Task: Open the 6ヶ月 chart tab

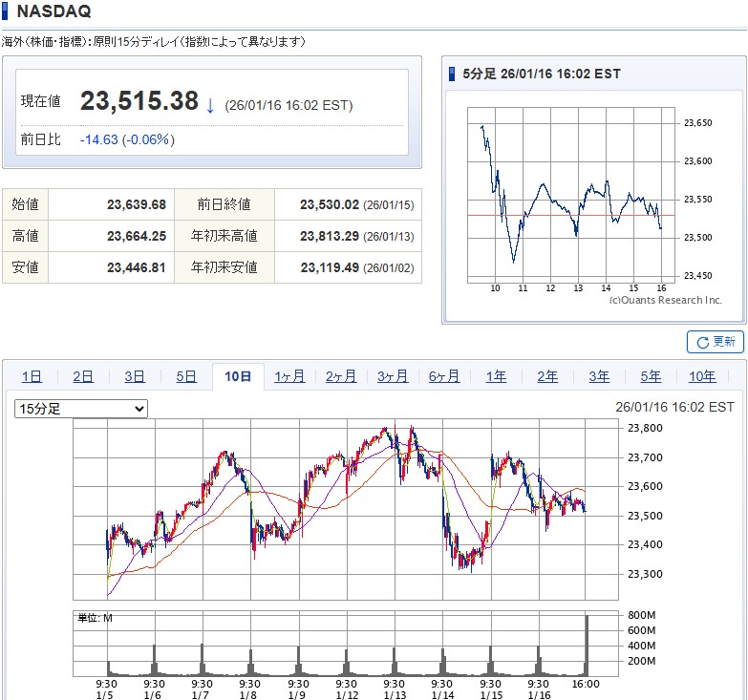Action: coord(444,376)
